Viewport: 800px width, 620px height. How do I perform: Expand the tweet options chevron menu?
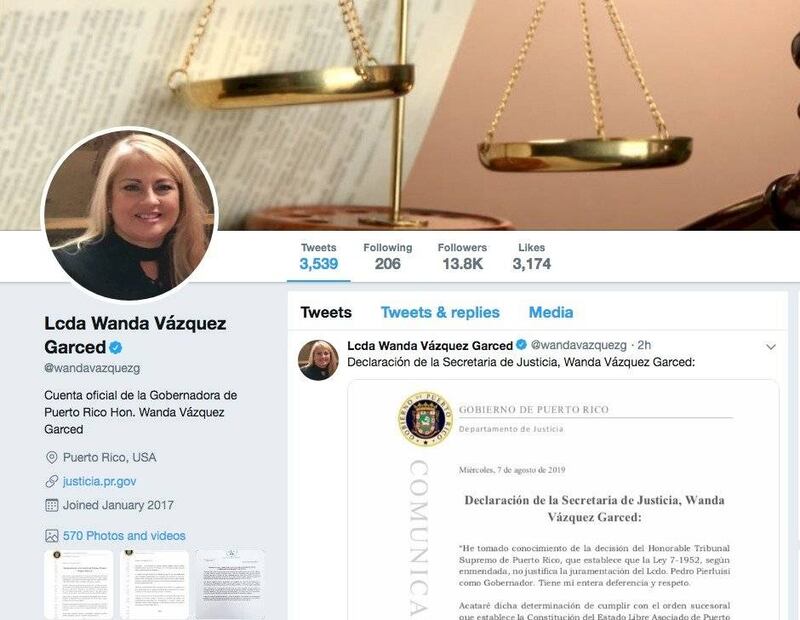(770, 347)
